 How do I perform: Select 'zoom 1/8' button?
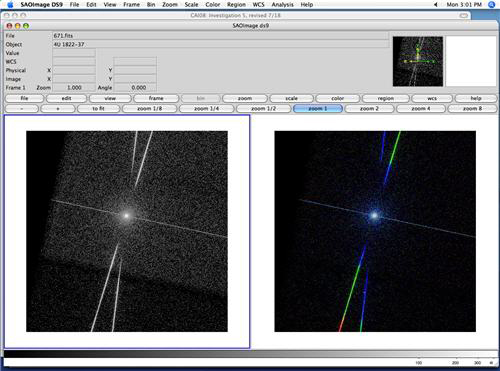pyautogui.click(x=150, y=109)
